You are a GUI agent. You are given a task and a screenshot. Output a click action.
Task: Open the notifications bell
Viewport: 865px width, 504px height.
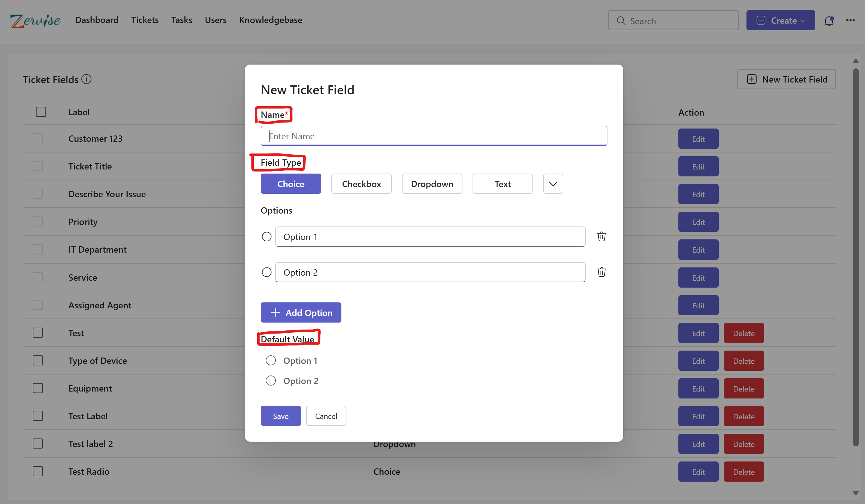(x=829, y=20)
